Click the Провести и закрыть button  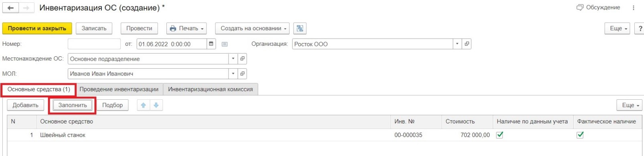pos(37,29)
